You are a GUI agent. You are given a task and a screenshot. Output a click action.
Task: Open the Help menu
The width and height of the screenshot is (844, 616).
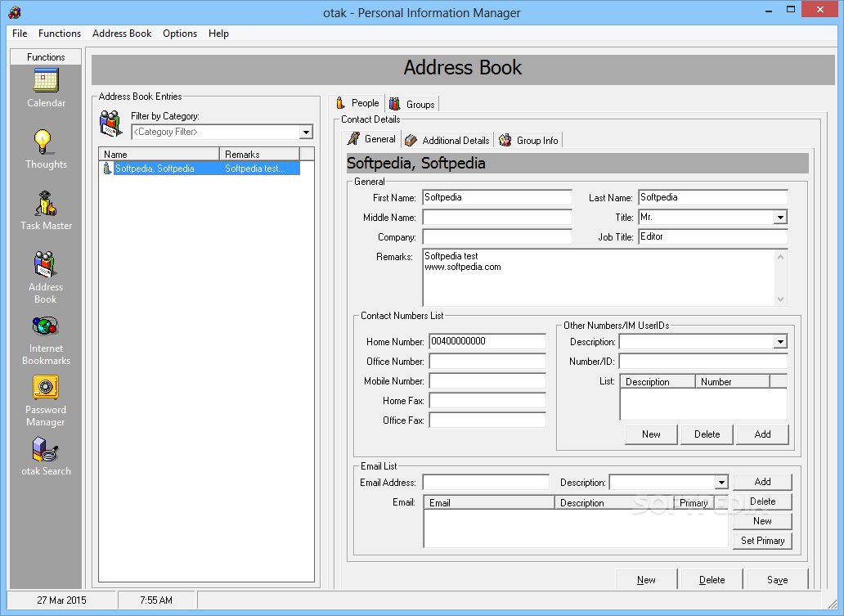(x=218, y=34)
